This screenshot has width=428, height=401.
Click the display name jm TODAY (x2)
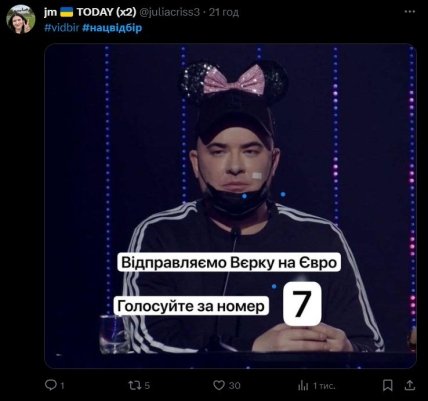click(90, 12)
